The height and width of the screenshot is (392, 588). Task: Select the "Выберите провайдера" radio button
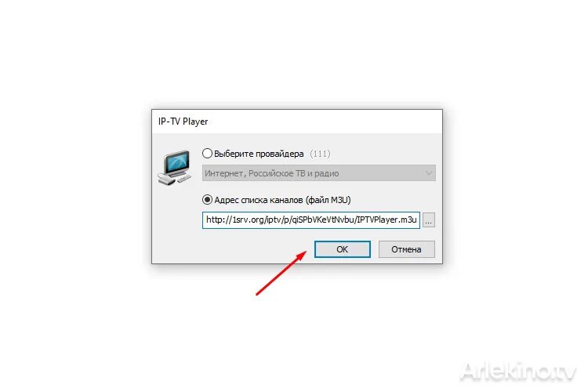pos(207,154)
